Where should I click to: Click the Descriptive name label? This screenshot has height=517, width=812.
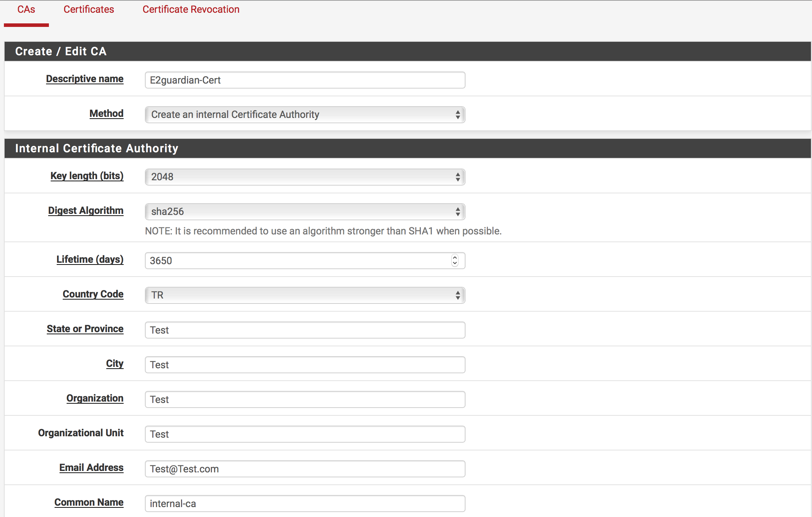(85, 79)
